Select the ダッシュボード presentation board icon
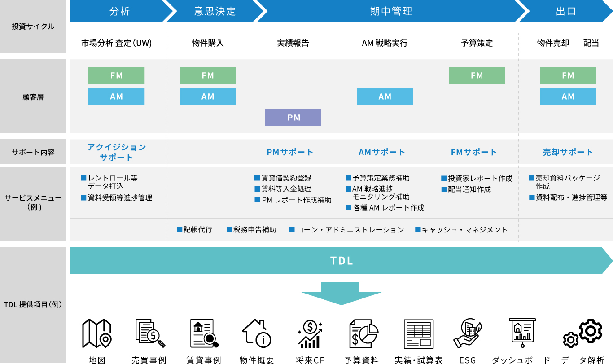The width and height of the screenshot is (613, 364). 521,333
